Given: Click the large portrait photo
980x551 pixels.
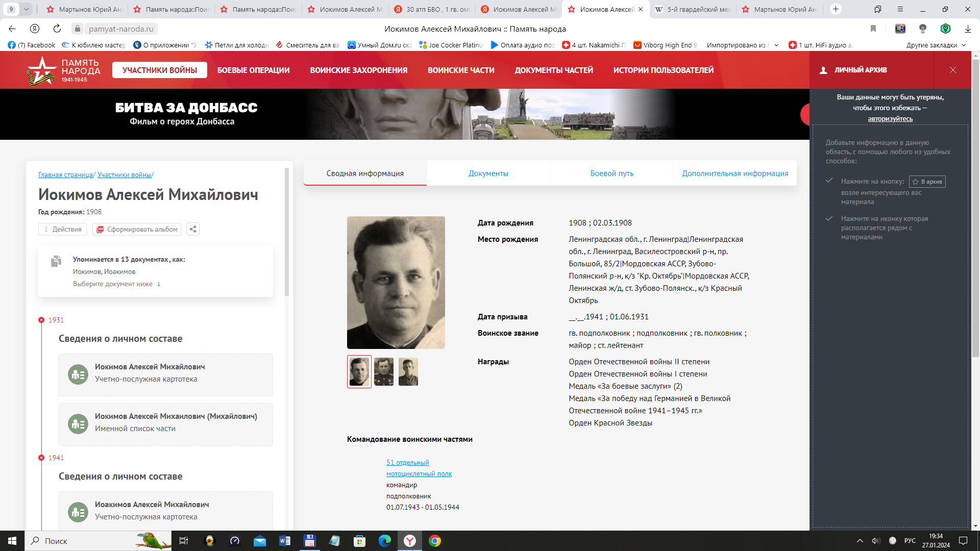Looking at the screenshot, I should pyautogui.click(x=396, y=283).
